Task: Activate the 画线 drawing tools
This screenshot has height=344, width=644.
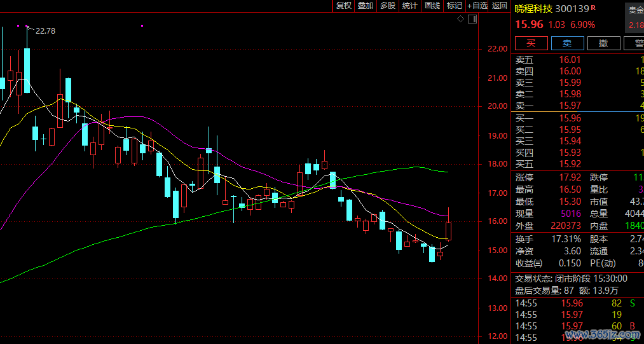Action: click(432, 5)
